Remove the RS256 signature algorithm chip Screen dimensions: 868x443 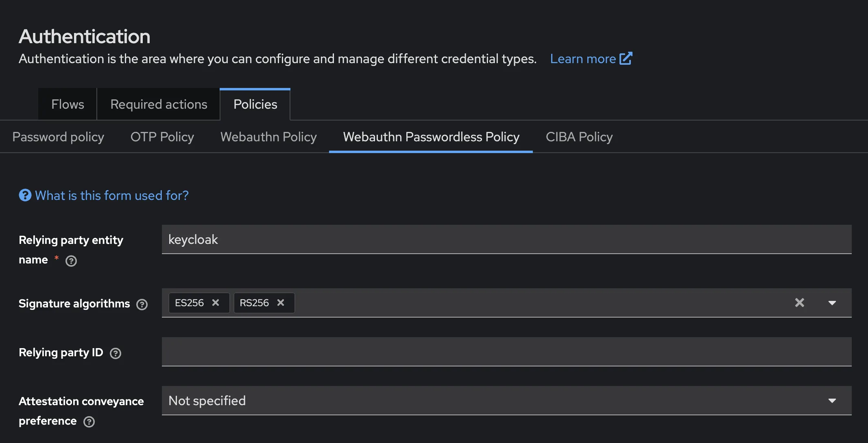[x=280, y=303]
